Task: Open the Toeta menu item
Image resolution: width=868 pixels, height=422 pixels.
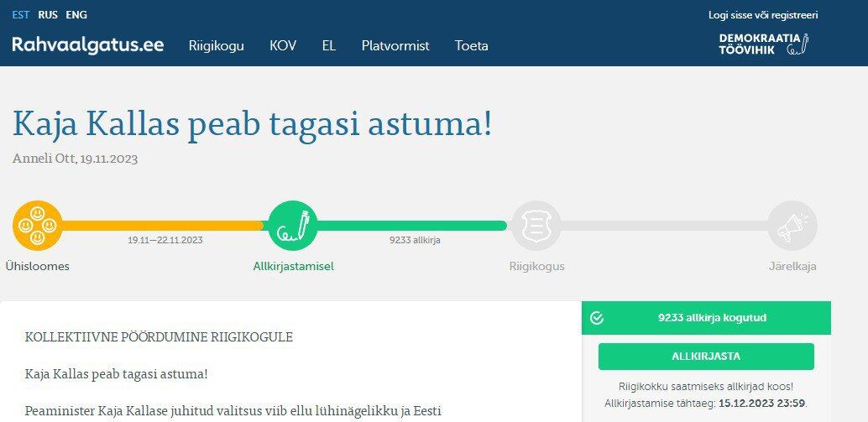Action: pyautogui.click(x=472, y=46)
